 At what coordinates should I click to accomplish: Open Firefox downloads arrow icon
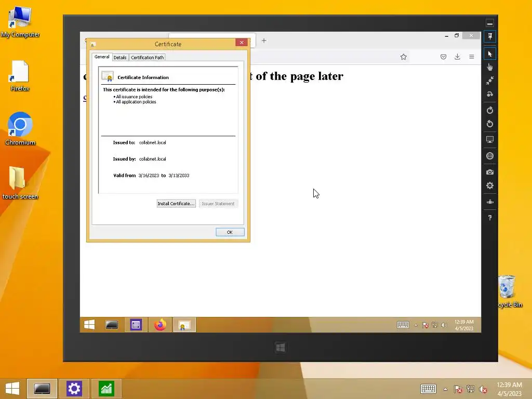click(x=457, y=57)
